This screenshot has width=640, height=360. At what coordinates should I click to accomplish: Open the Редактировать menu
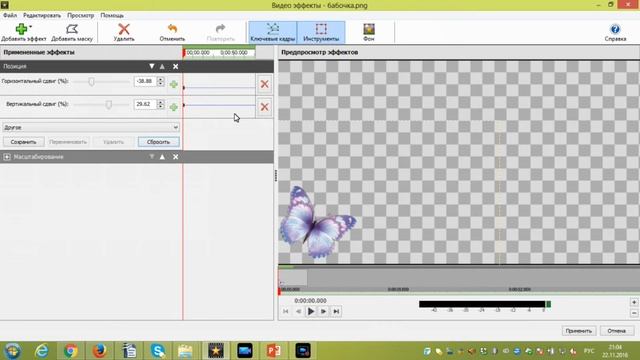coord(42,15)
